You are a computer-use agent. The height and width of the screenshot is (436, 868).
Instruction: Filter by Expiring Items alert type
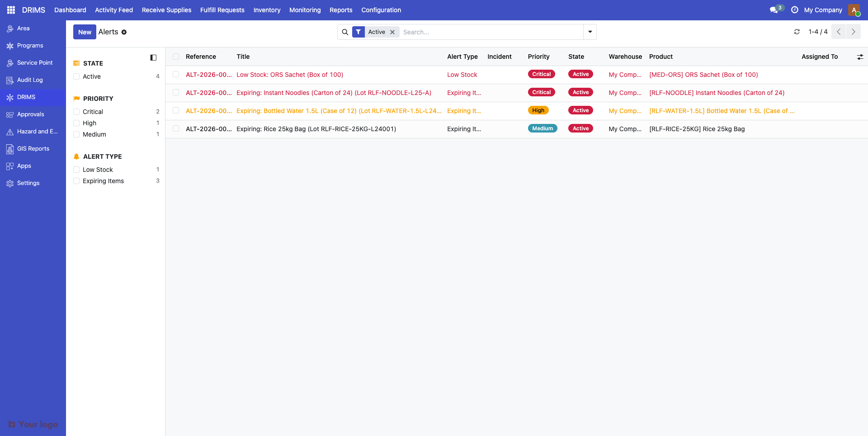pos(76,181)
